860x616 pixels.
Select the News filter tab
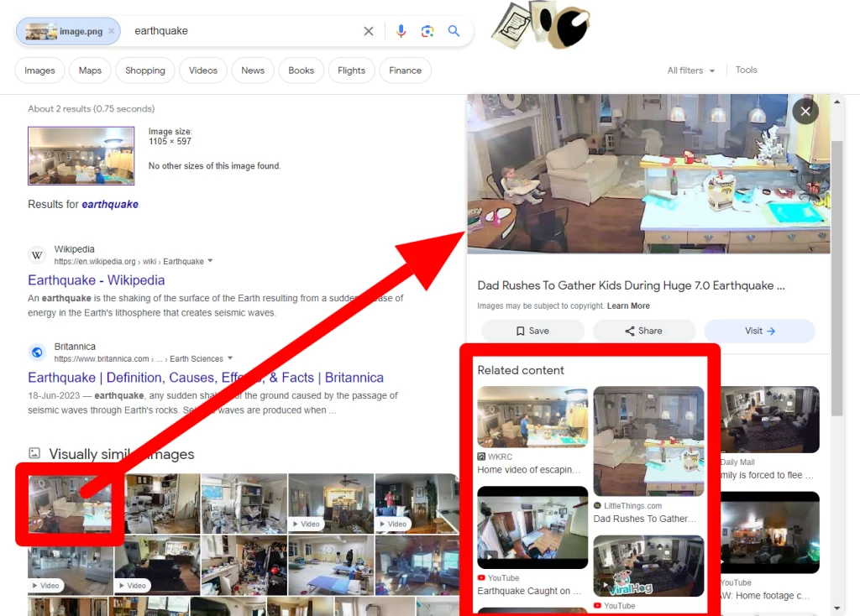[x=253, y=70]
